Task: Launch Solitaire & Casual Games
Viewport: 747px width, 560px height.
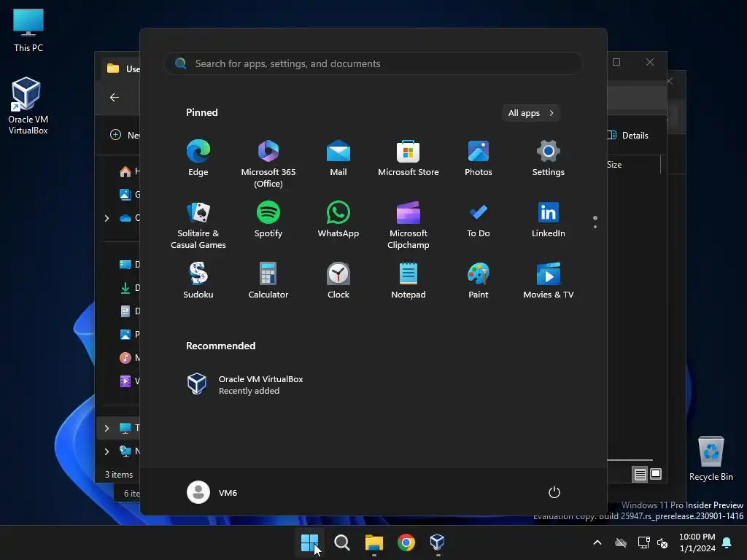Action: [x=198, y=225]
